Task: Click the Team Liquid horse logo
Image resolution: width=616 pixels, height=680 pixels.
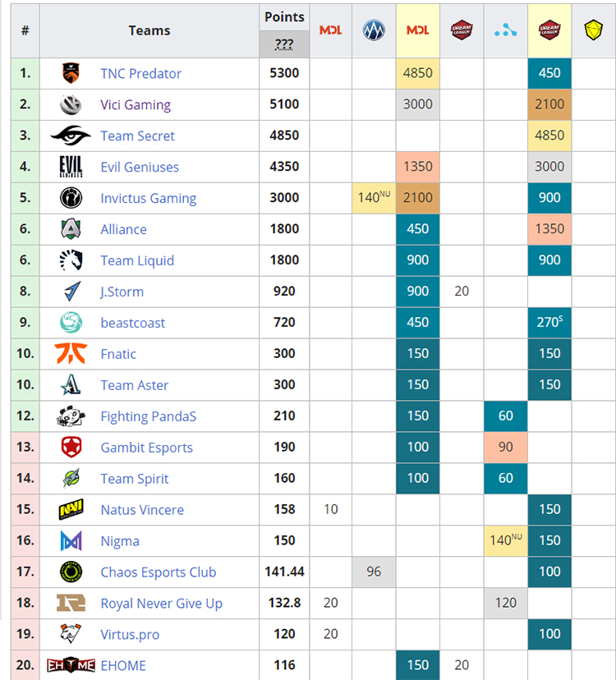Action: pos(71,260)
